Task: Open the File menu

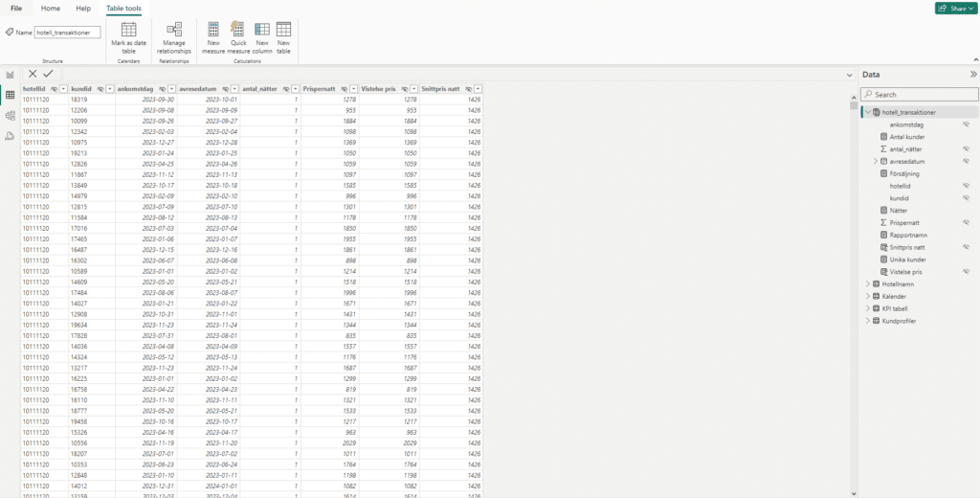Action: click(x=16, y=8)
